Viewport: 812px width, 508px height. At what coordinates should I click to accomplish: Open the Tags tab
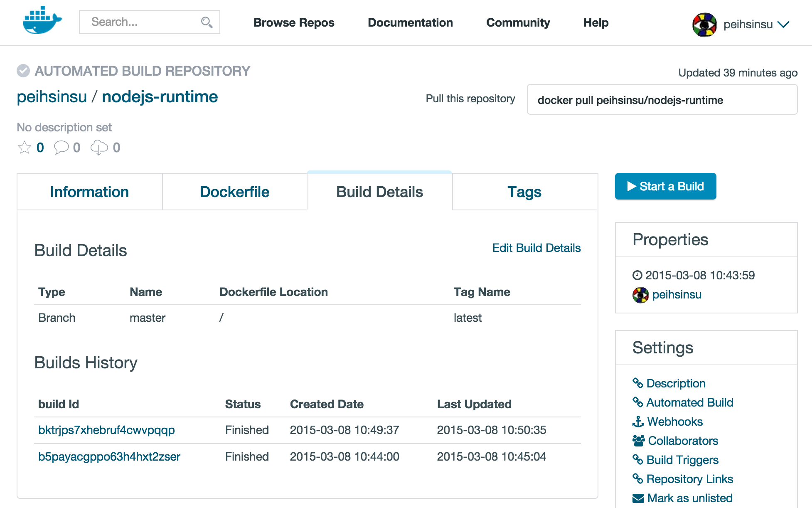tap(524, 192)
